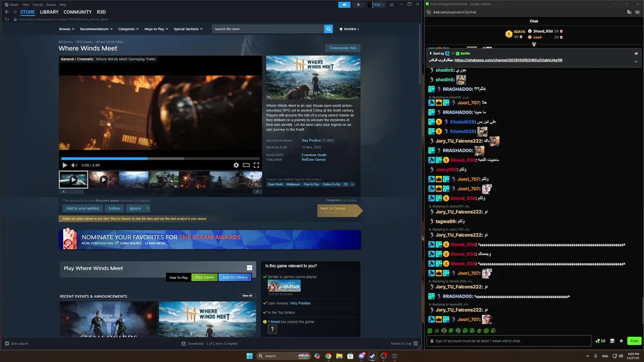Open the Recommendations dropdown

coord(96,29)
